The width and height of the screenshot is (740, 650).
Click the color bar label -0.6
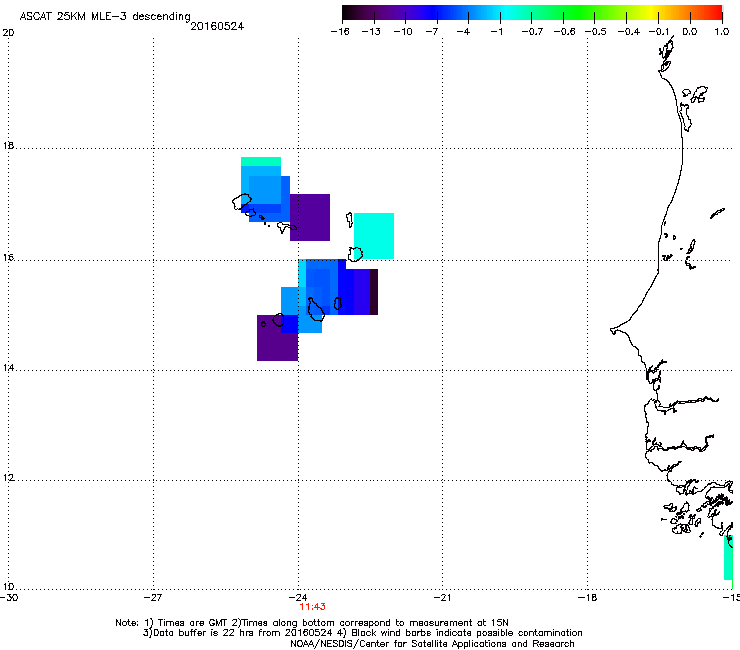coord(564,32)
